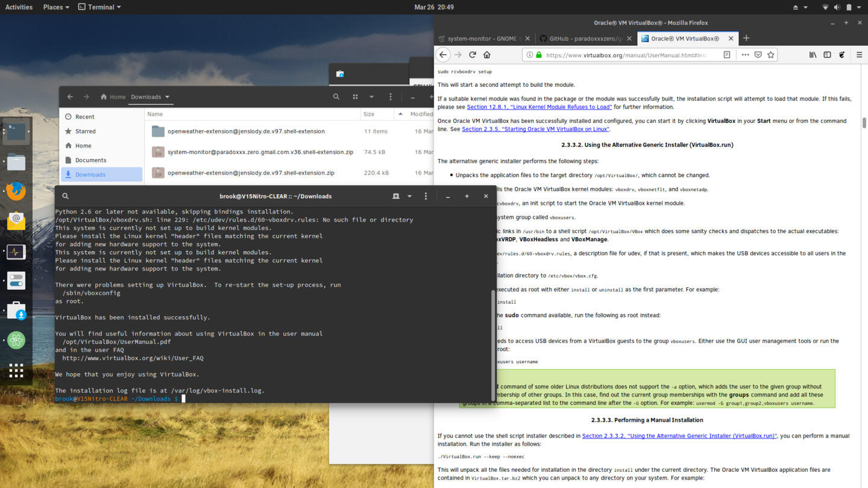Screen dimensions: 868x488
Task: Bookmark this page with the star
Action: click(x=770, y=55)
